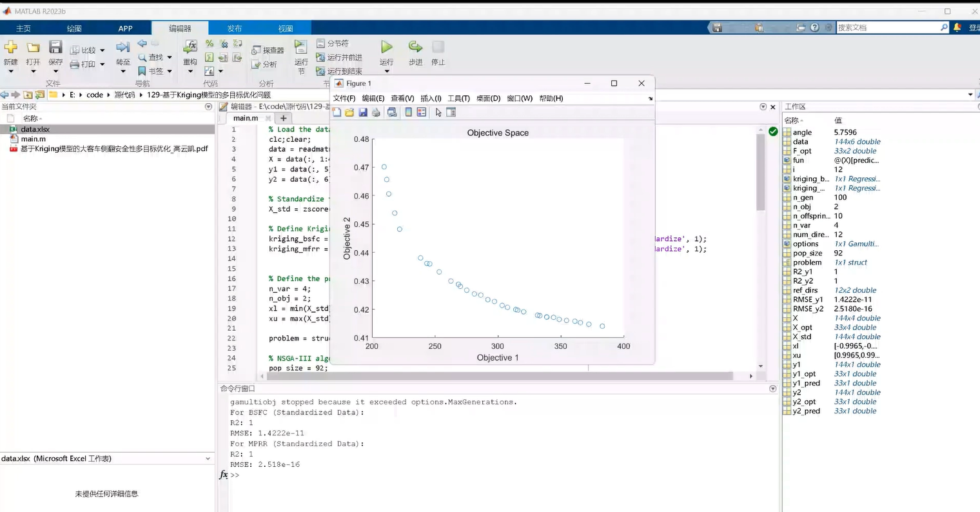
Task: Open the Find (查找) dropdown
Action: pos(170,57)
